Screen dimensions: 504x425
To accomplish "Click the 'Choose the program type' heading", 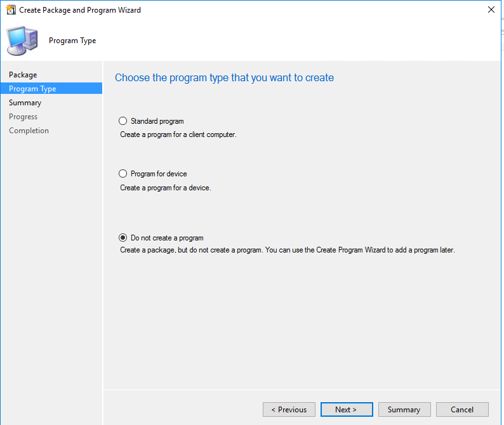I will 224,78.
